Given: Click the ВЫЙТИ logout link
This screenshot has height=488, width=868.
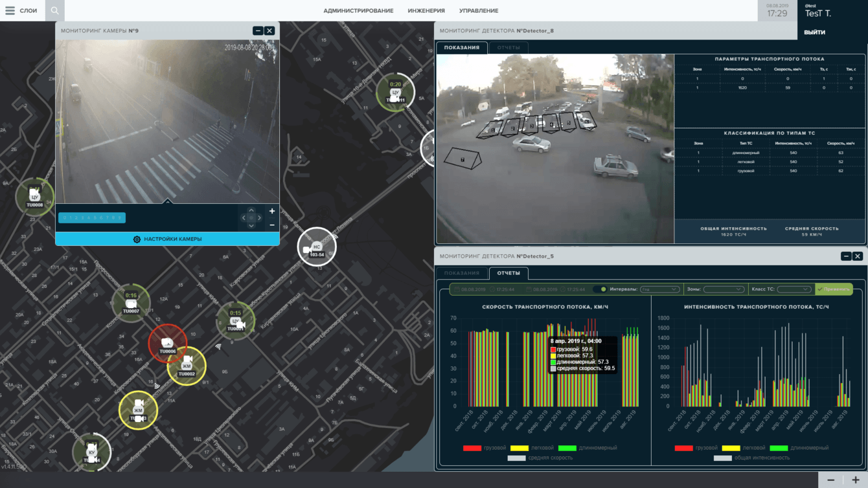Looking at the screenshot, I should [x=815, y=32].
